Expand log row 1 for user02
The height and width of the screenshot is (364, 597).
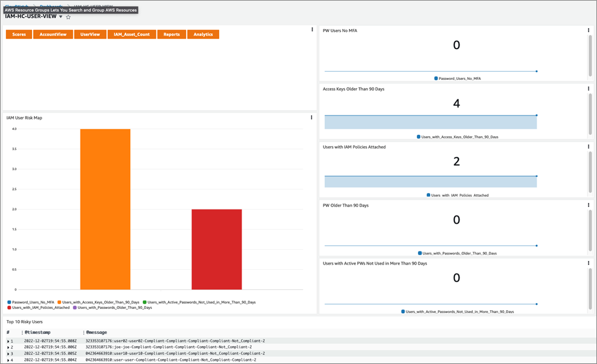8,341
